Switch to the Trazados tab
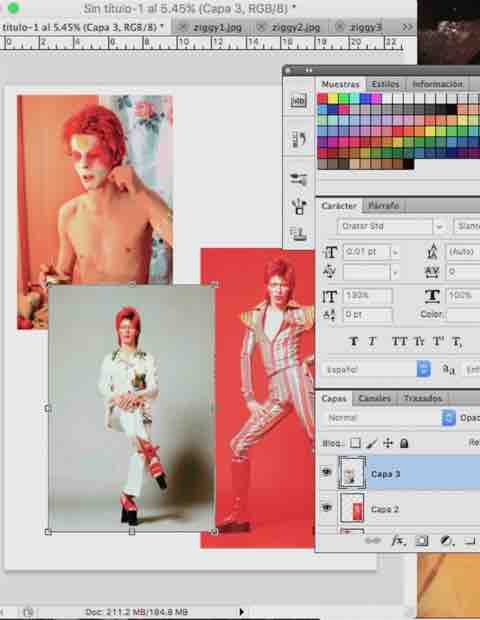This screenshot has height=620, width=480. [423, 398]
